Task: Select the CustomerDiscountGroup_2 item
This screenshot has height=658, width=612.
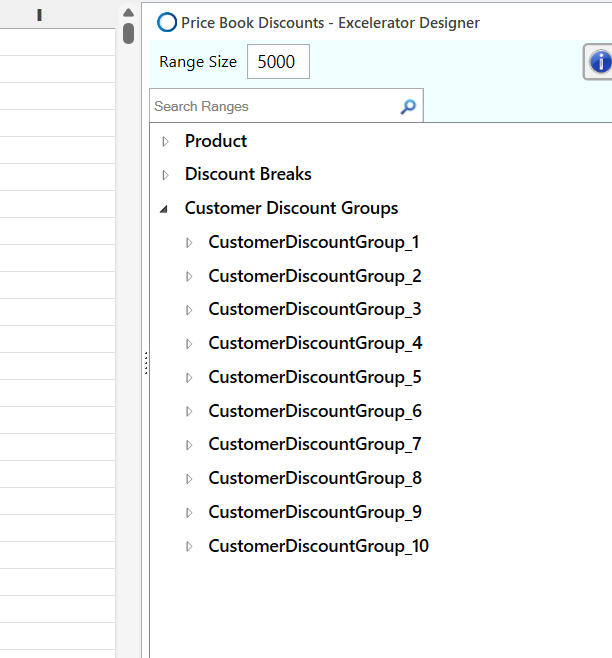Action: point(315,276)
